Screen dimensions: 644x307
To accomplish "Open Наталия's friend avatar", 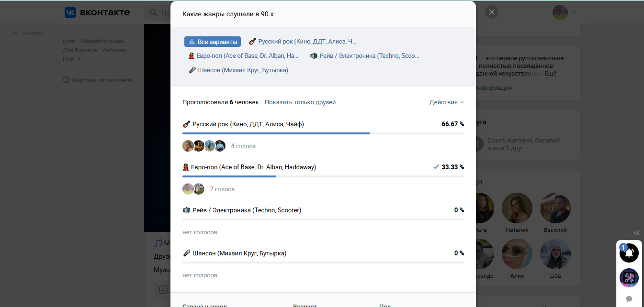I will pyautogui.click(x=517, y=208).
